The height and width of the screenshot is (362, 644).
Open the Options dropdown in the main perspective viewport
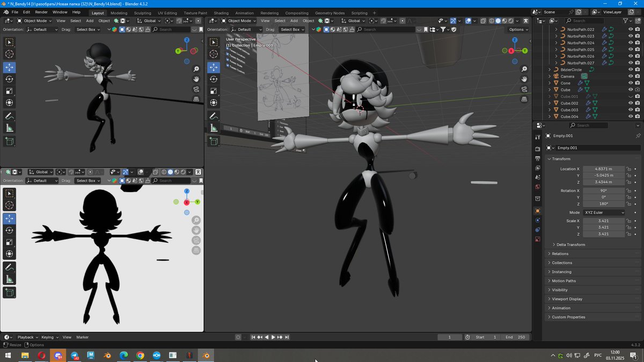(518, 29)
